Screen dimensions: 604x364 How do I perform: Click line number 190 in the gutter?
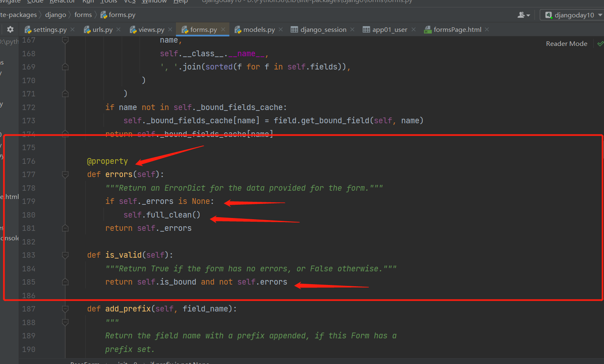tap(29, 350)
